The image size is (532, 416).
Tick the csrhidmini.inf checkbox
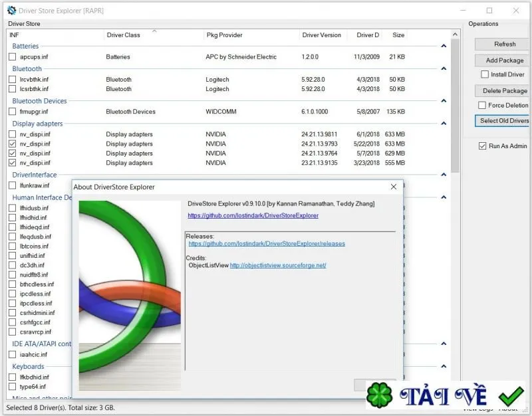(x=12, y=312)
